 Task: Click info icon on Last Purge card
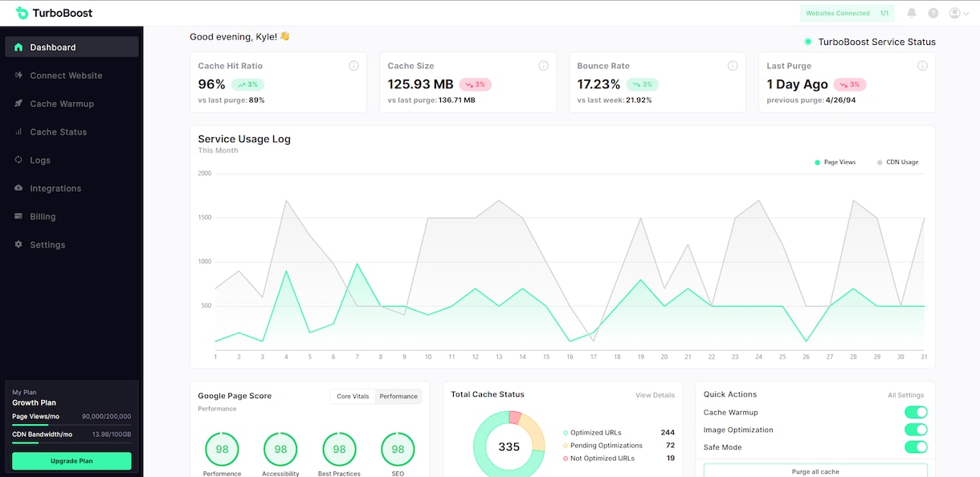(922, 66)
